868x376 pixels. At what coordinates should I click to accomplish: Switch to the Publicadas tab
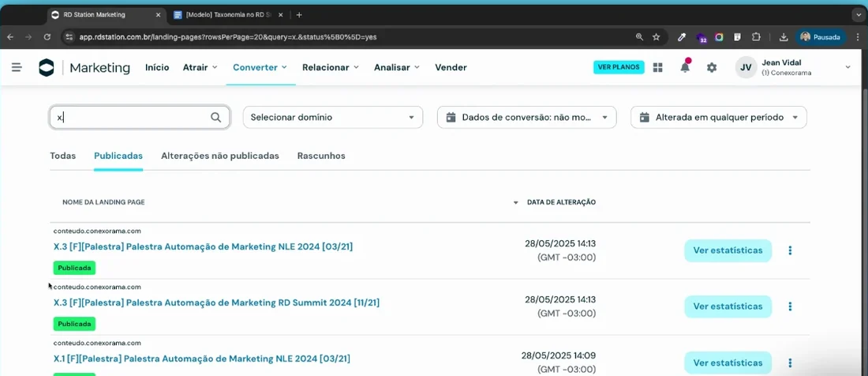coord(118,156)
